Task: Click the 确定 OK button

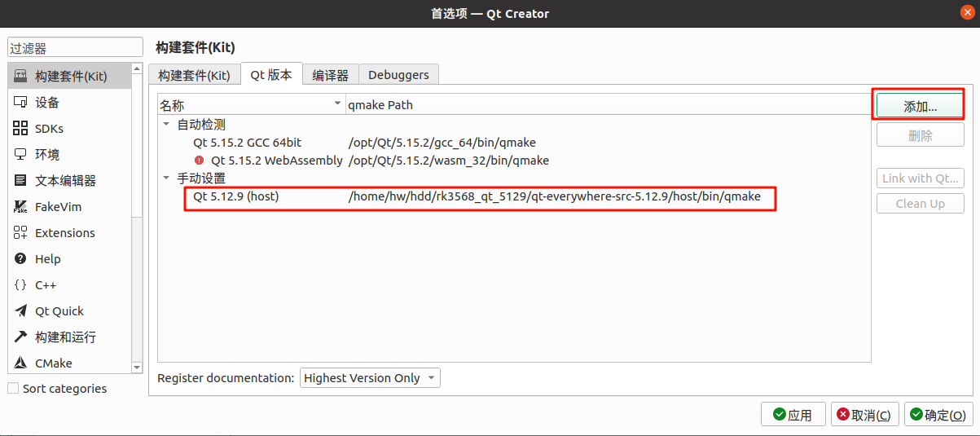Action: click(939, 415)
